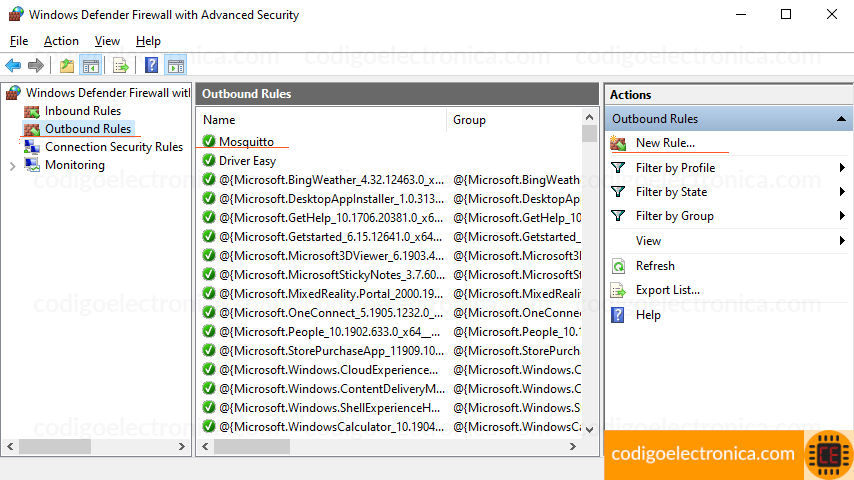Click the Monitoring tree icon
The width and height of the screenshot is (854, 480).
click(32, 165)
